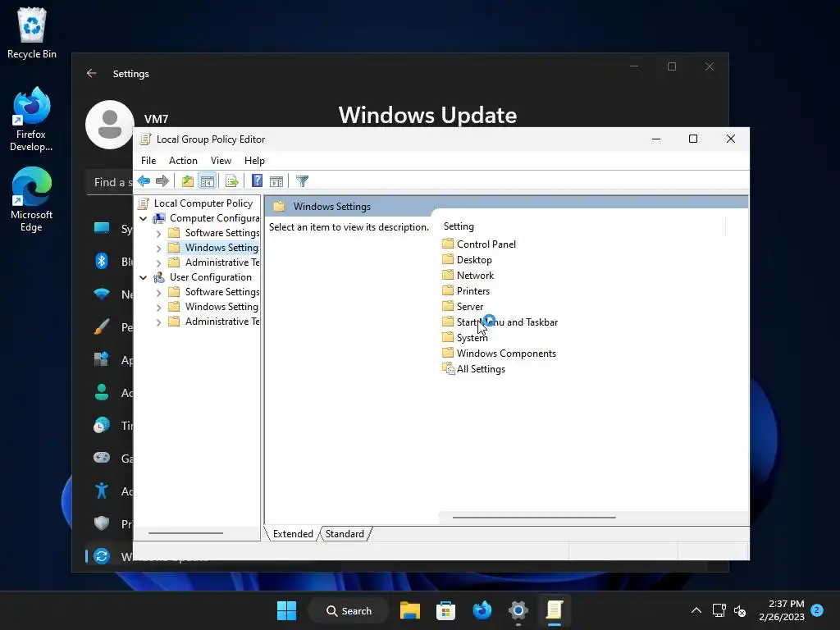Open Help via blue question mark icon

pos(257,181)
